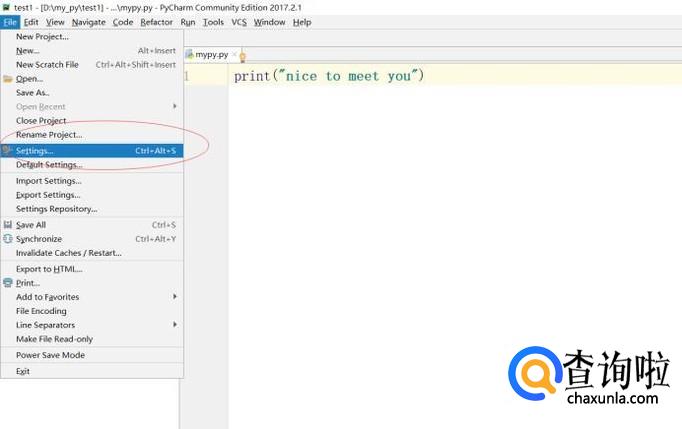The width and height of the screenshot is (682, 429).
Task: Select Invalidate Caches / Restart...
Action: 92,253
